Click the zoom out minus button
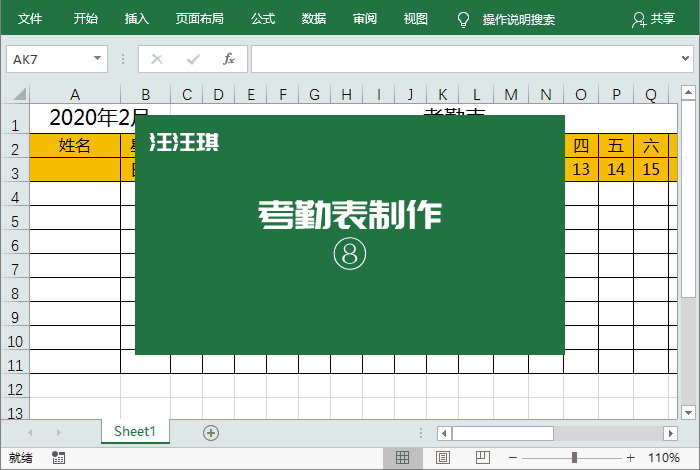700x470 pixels. click(x=512, y=458)
